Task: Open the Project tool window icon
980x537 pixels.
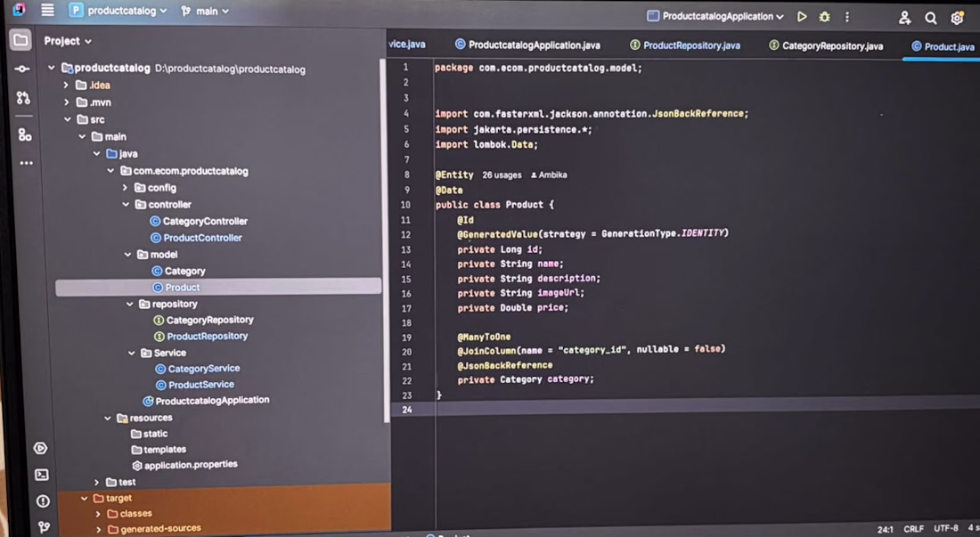Action: [20, 41]
